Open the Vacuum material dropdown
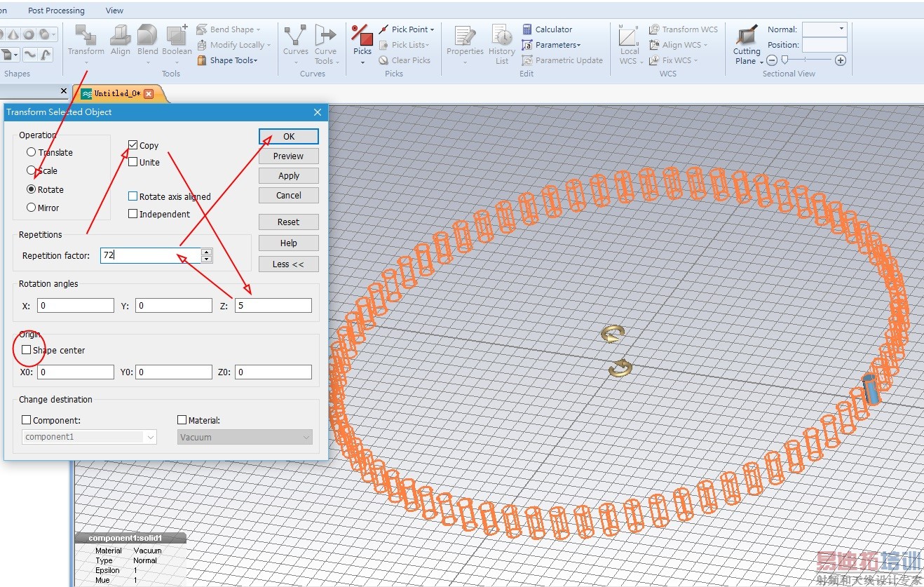Image resolution: width=924 pixels, height=587 pixels. click(x=245, y=437)
